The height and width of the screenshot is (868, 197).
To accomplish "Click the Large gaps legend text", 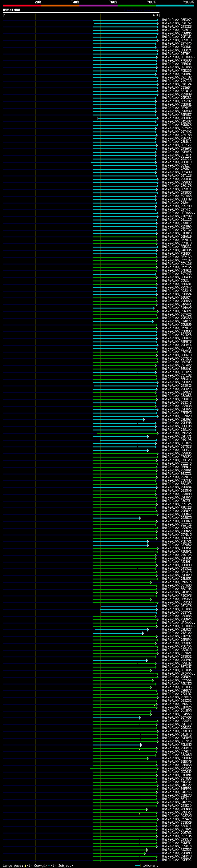I will coord(38,866).
